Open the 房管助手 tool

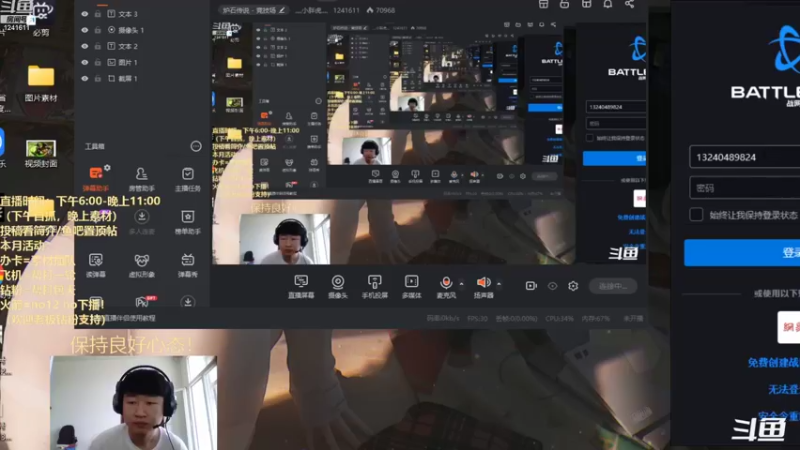(141, 179)
